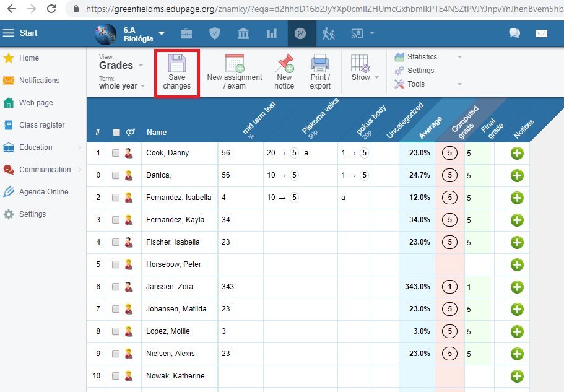Image resolution: width=564 pixels, height=392 pixels.
Task: Toggle the select-all checkbox in table header
Action: tap(116, 132)
